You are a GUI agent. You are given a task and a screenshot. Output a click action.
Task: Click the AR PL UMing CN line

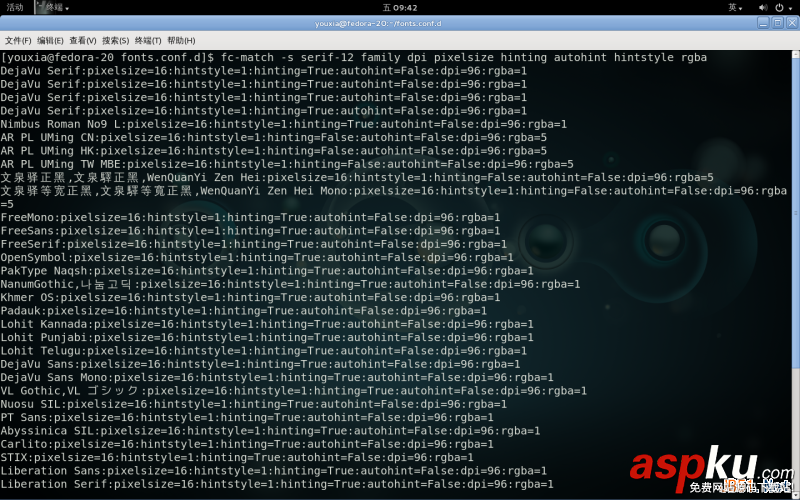pos(273,137)
